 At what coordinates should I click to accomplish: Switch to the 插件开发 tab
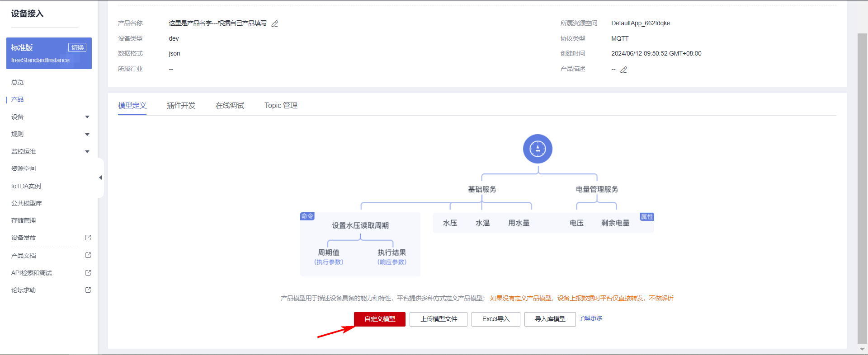181,106
